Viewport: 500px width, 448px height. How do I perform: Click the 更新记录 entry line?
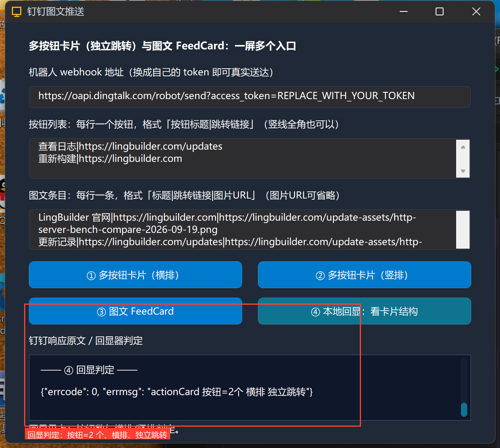[x=230, y=242]
